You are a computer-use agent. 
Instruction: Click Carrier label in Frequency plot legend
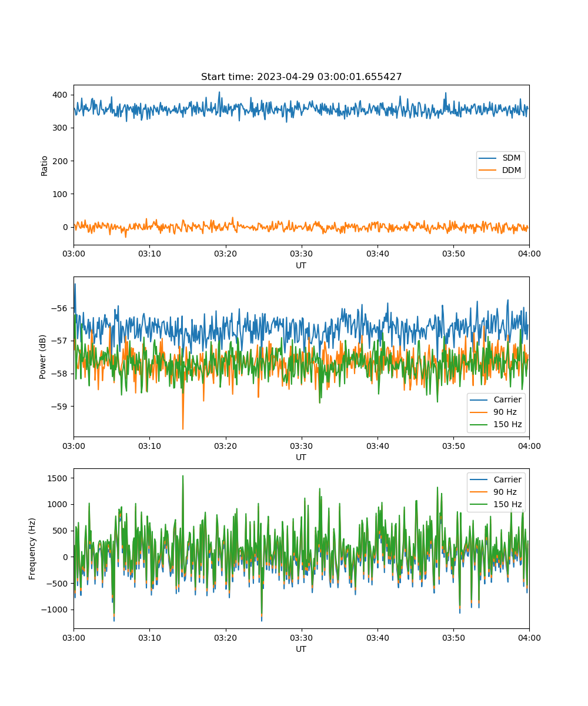pos(507,480)
